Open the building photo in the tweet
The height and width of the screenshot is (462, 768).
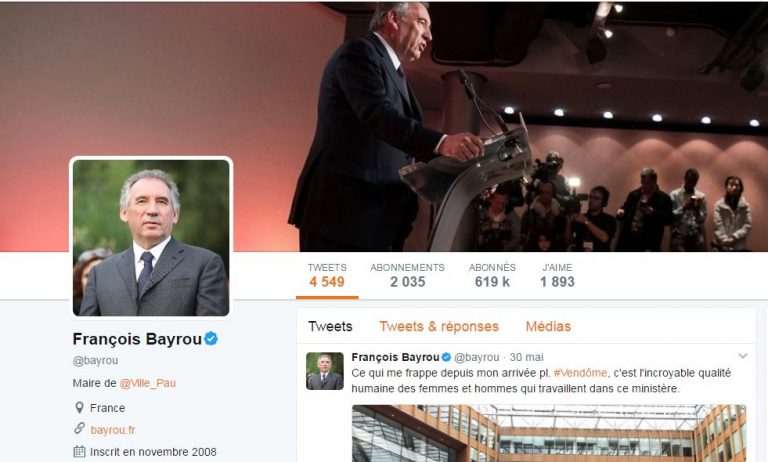pos(549,433)
